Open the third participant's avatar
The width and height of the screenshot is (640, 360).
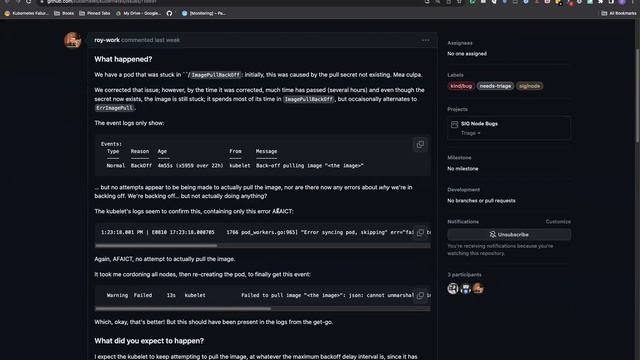[x=478, y=288]
